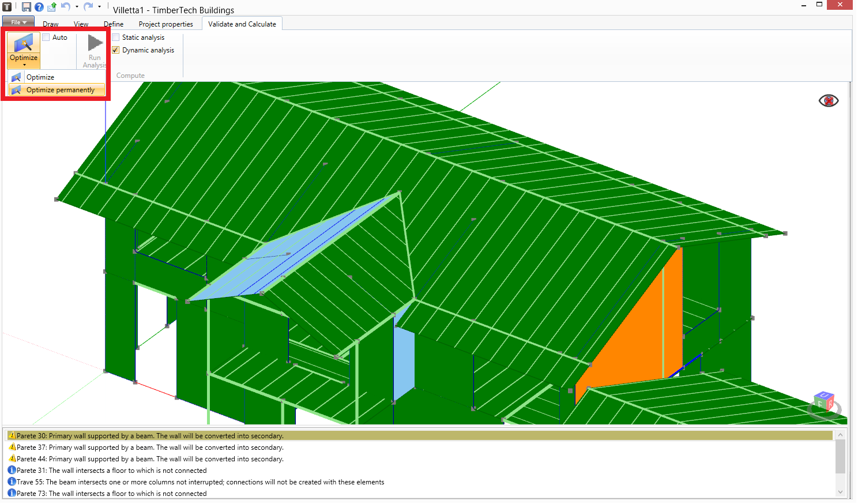Image resolution: width=858 pixels, height=504 pixels.
Task: Switch to the Draw tab
Action: [51, 24]
